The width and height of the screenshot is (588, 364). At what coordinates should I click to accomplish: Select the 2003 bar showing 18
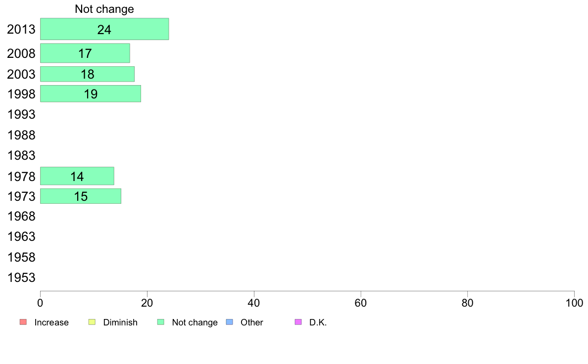coord(88,74)
